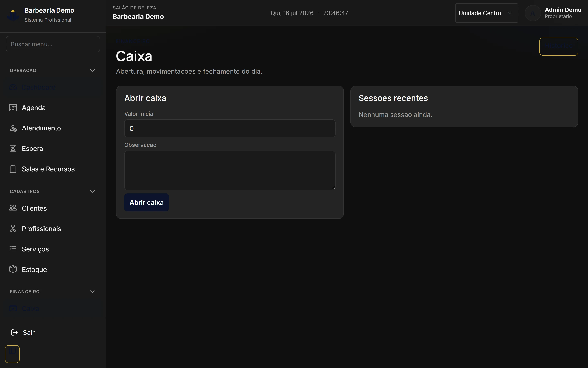Click the 'Sessoes recentes' heading
Viewport: 588px width, 368px height.
[x=393, y=98]
